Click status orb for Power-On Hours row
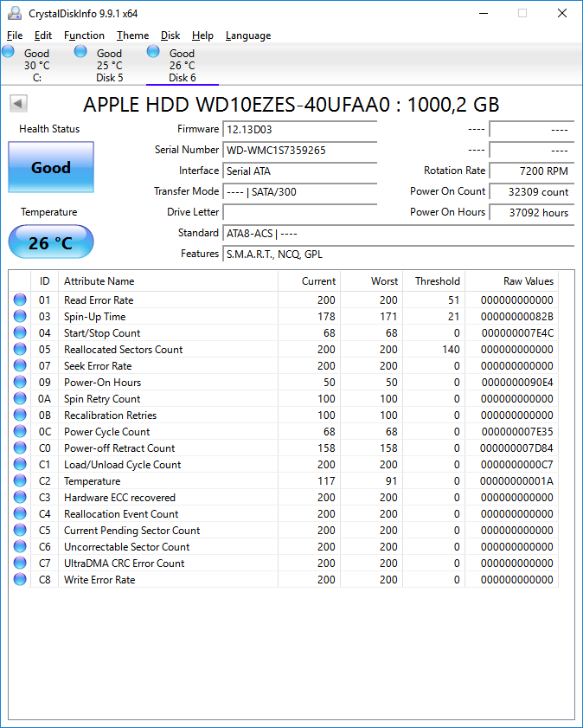 20,382
